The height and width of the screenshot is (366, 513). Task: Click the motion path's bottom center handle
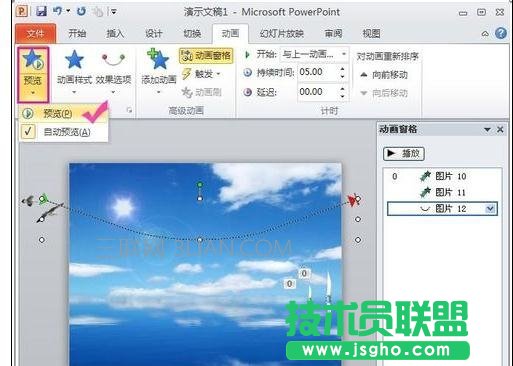[200, 240]
